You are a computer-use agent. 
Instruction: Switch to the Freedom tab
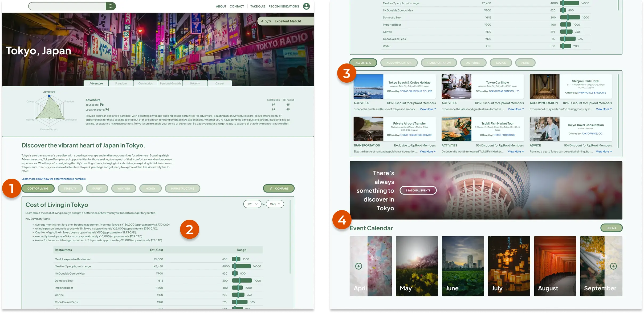[121, 83]
